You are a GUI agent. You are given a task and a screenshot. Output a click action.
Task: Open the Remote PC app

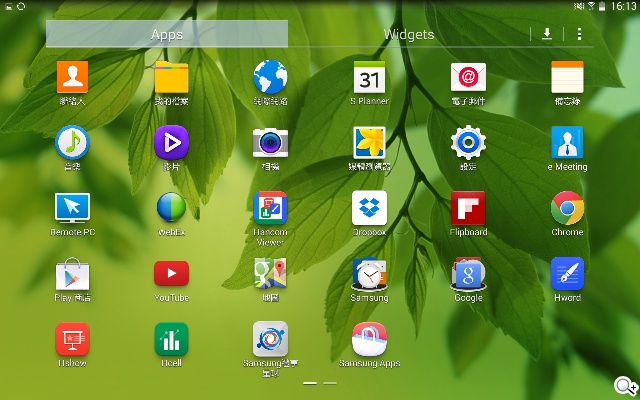(72, 208)
